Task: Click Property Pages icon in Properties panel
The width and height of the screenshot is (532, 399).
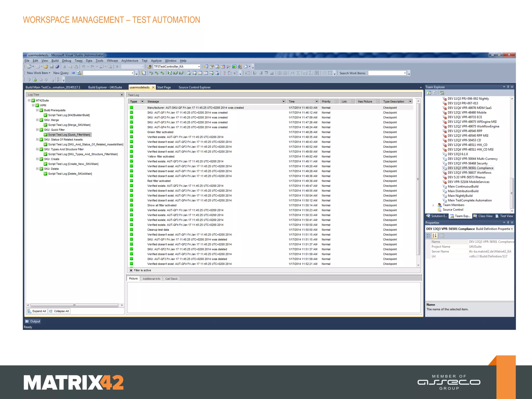Action: [442, 236]
